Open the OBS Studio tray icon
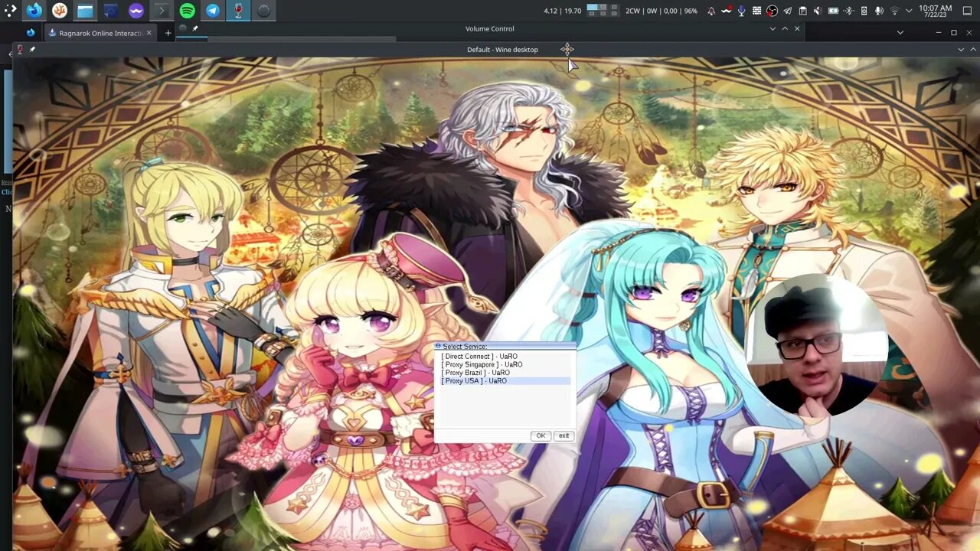 [773, 11]
